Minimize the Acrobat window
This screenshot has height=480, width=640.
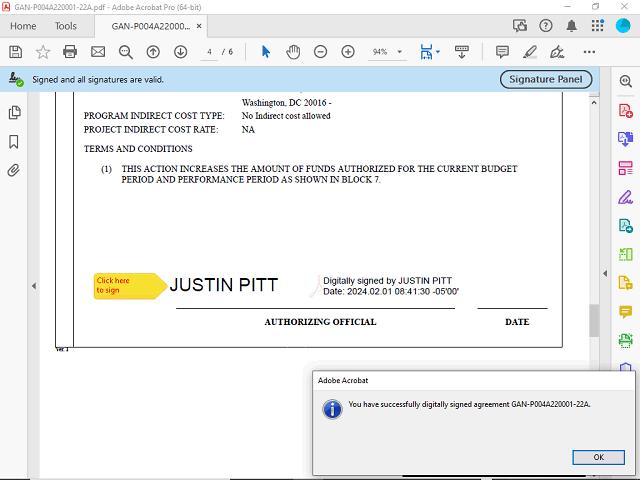pos(567,7)
